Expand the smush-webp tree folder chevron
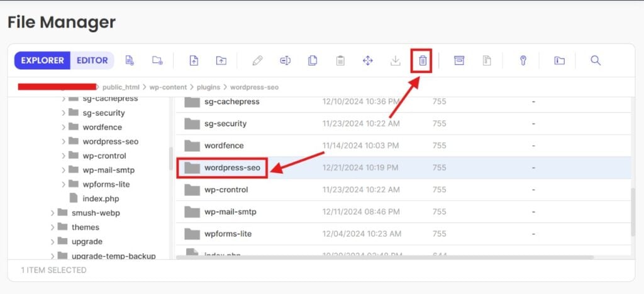This screenshot has width=644, height=294. [53, 213]
